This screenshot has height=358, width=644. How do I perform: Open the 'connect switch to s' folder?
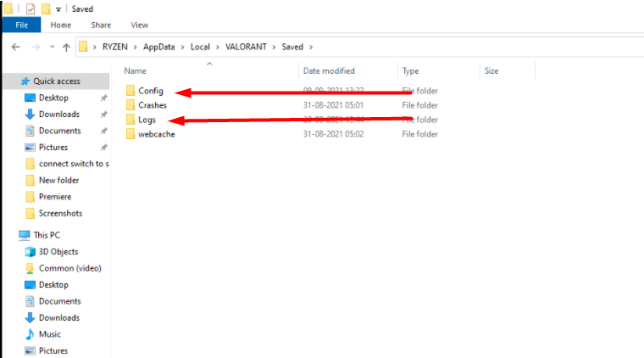pos(74,164)
